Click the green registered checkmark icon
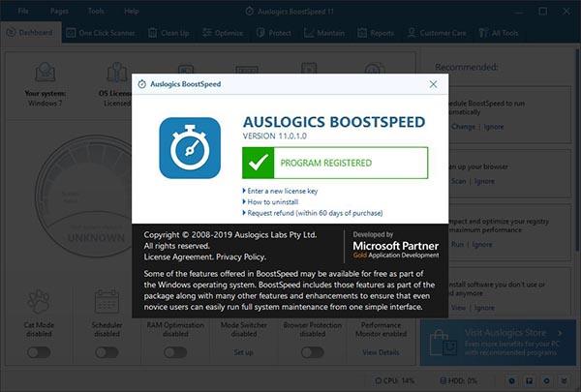This screenshot has width=581, height=392. point(259,163)
